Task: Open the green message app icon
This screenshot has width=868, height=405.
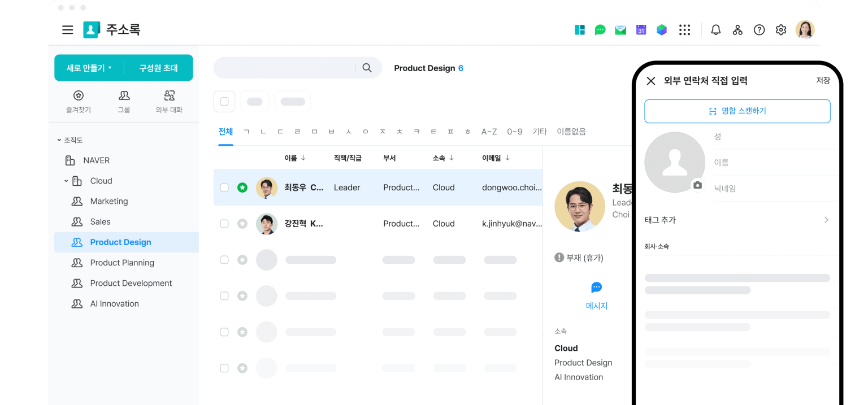Action: tap(600, 30)
